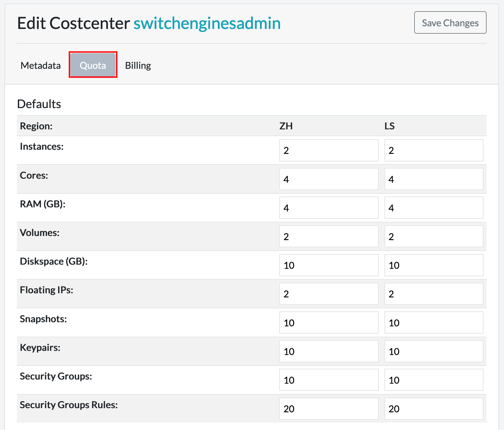Focus the ZH Instances input field

click(x=329, y=150)
